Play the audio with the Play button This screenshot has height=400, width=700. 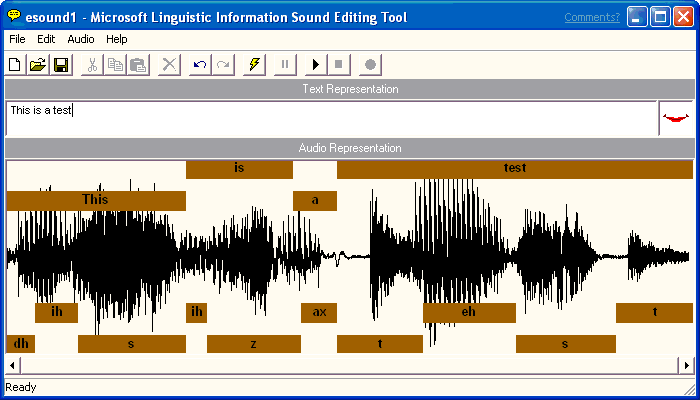point(316,65)
